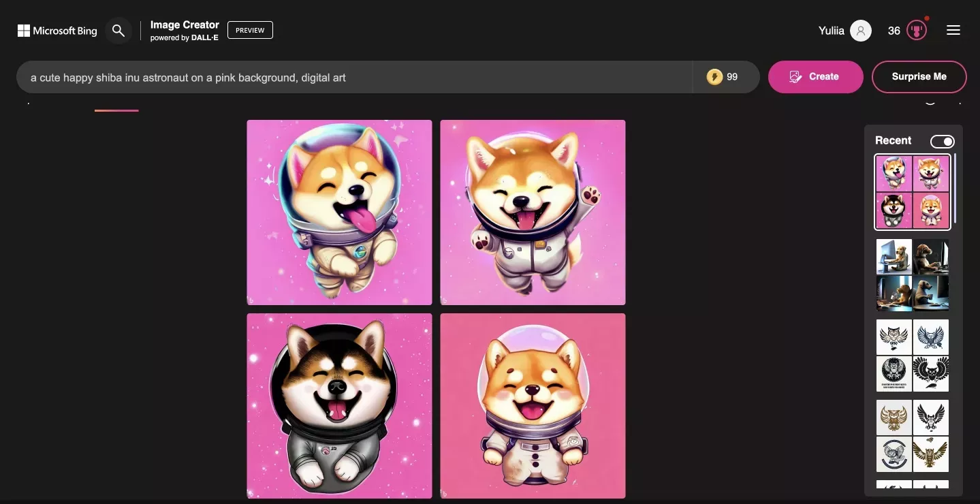Select the black and white owl logos set in Recent
This screenshot has width=980, height=504.
913,356
